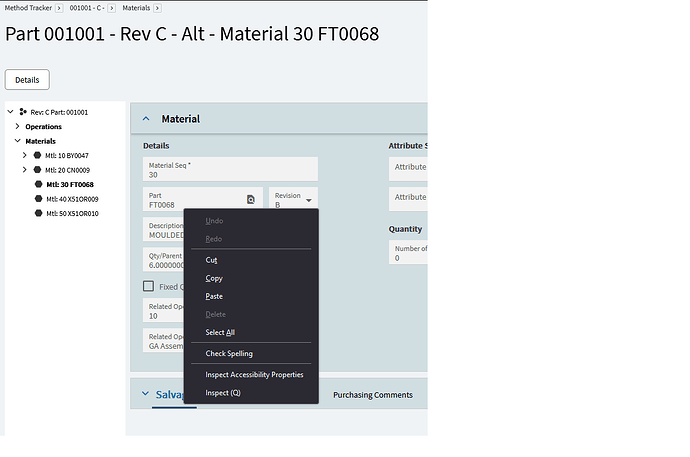Select the Mtl: 20 CN0009 tree item
The height and width of the screenshot is (457, 690).
coord(67,170)
